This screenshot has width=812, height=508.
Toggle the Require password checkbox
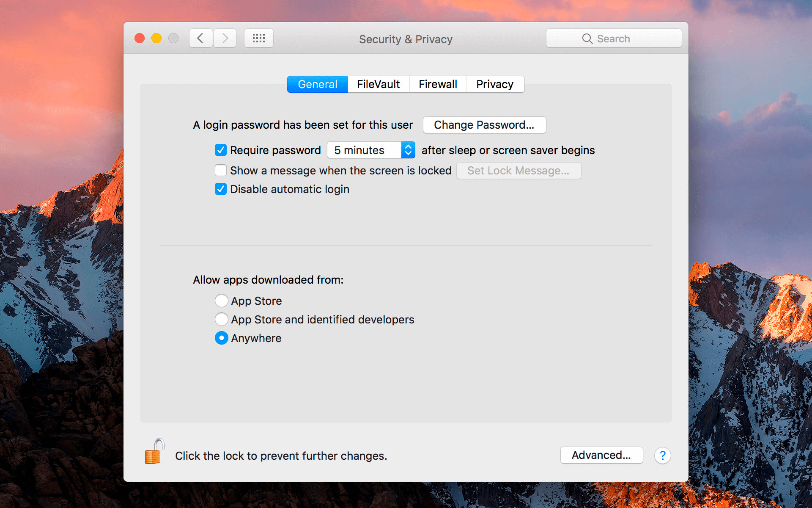[x=220, y=150]
